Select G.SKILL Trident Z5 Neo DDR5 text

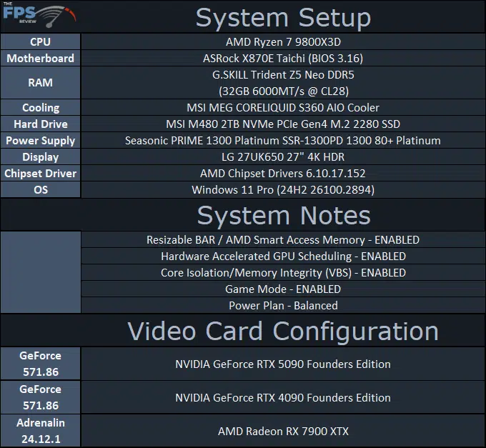(x=283, y=74)
